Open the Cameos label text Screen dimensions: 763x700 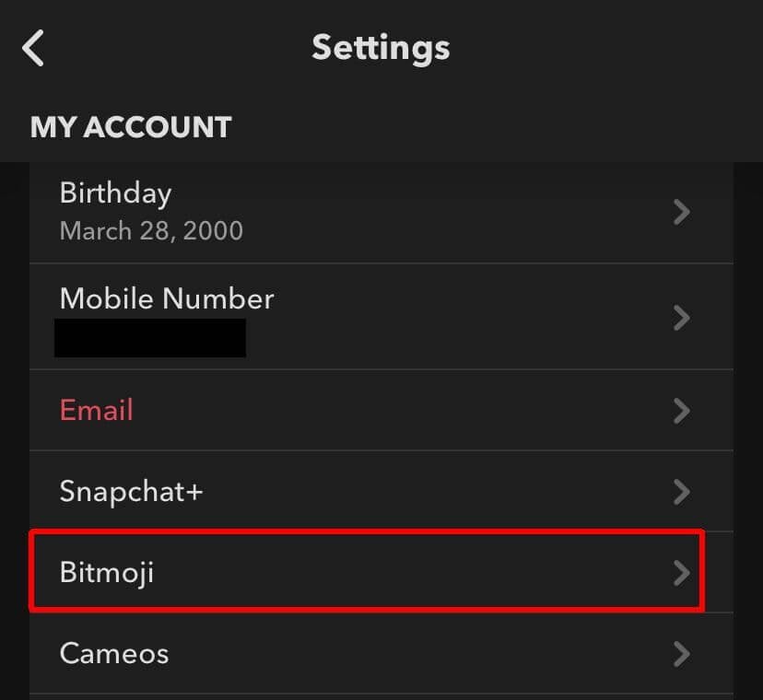pyautogui.click(x=114, y=654)
